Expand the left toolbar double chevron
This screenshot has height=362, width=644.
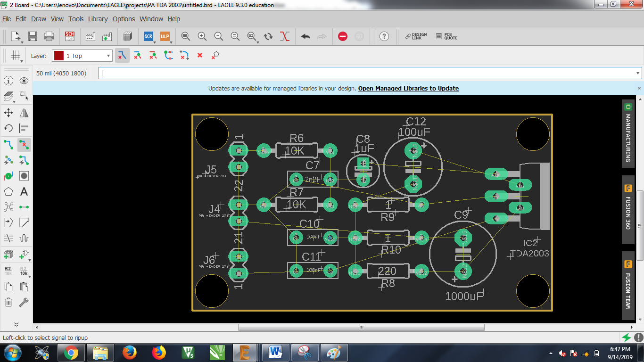click(x=16, y=324)
